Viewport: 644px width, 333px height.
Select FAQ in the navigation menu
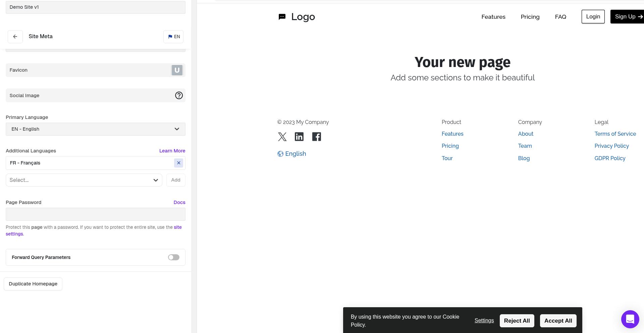pyautogui.click(x=560, y=17)
